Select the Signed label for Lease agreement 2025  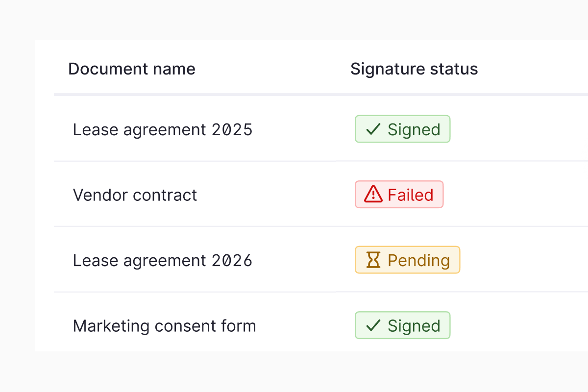tap(414, 129)
